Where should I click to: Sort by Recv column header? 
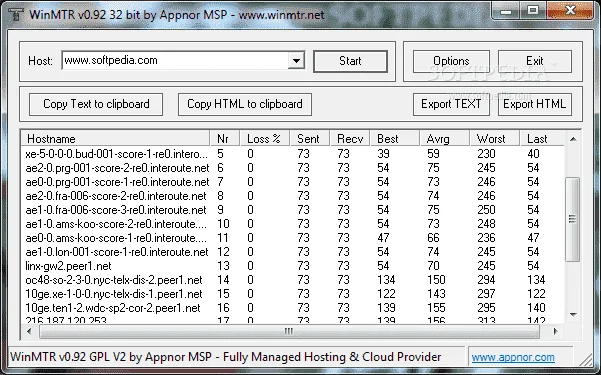350,138
